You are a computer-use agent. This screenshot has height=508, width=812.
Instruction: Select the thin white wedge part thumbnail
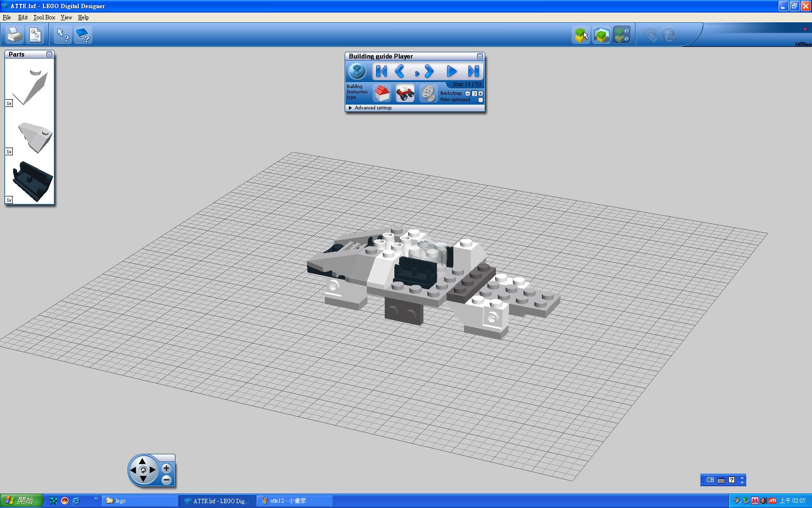30,87
